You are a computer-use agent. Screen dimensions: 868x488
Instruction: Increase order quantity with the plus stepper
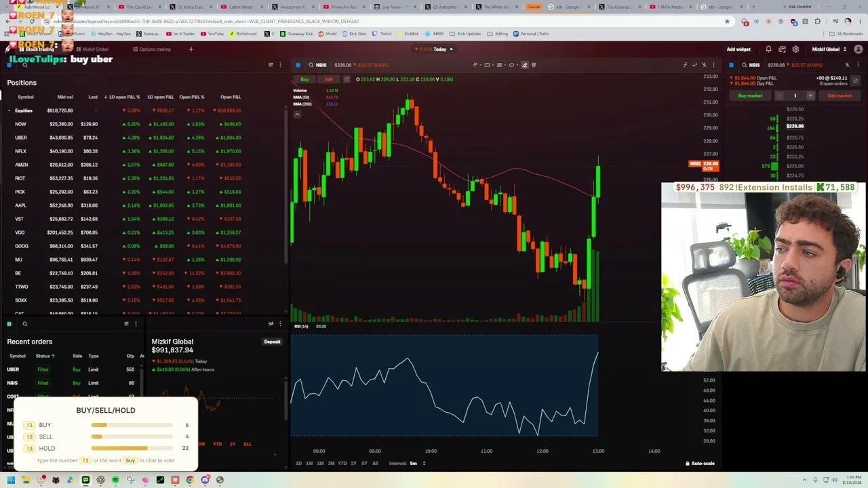[810, 96]
